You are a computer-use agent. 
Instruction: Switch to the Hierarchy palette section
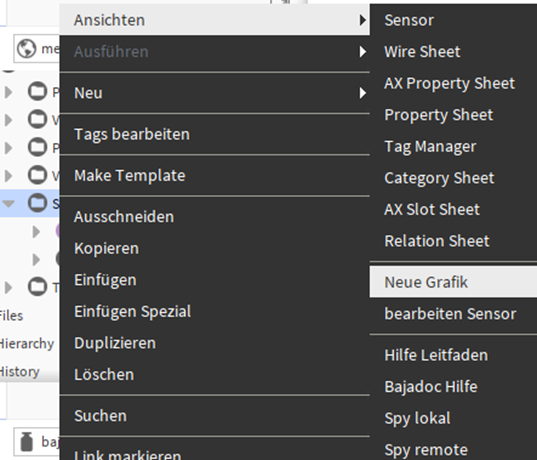click(27, 344)
